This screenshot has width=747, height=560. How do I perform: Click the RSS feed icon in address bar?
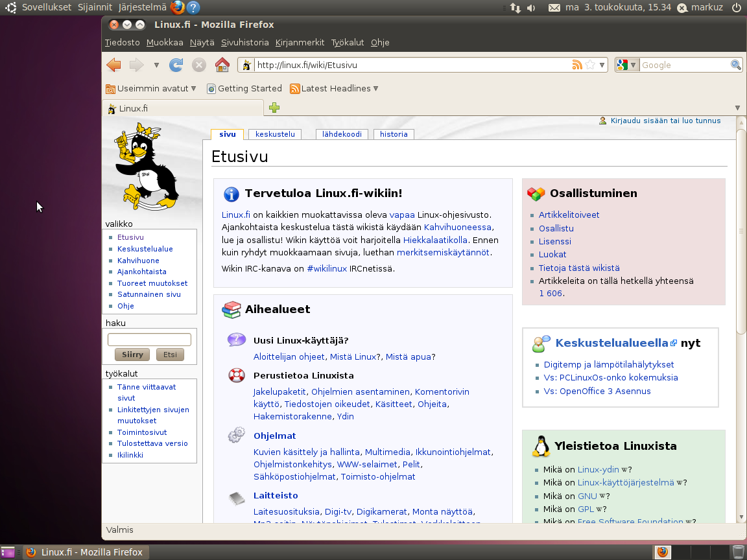click(x=577, y=65)
